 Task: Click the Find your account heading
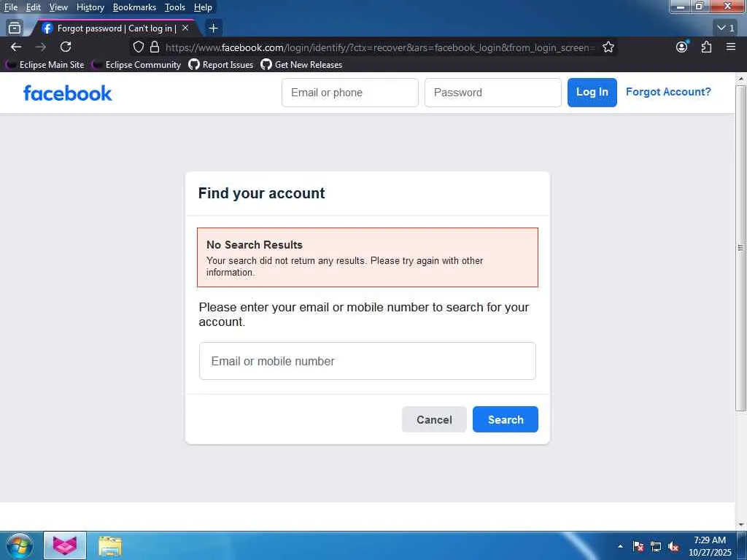coord(262,192)
